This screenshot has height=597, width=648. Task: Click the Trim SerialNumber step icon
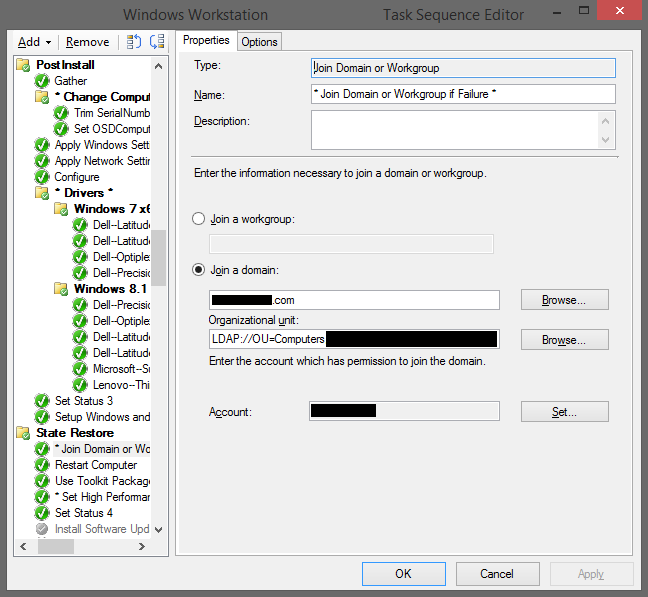click(61, 113)
